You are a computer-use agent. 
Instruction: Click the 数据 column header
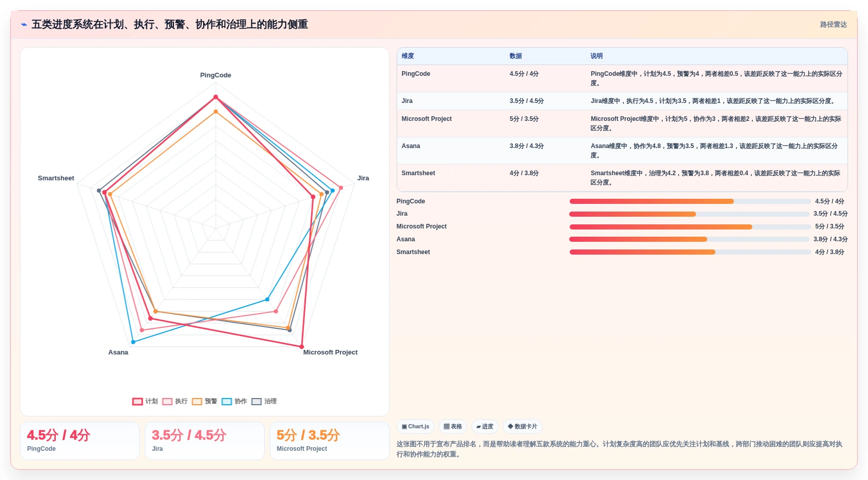[516, 56]
